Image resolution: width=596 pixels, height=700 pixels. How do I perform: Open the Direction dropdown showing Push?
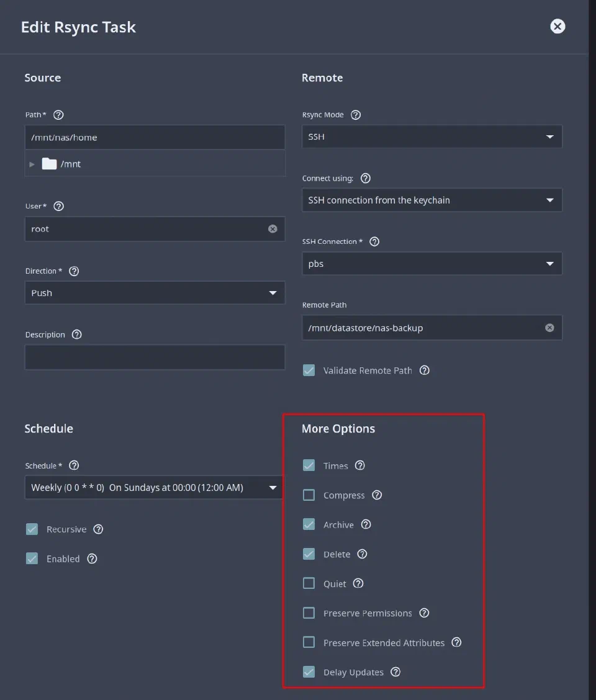155,293
